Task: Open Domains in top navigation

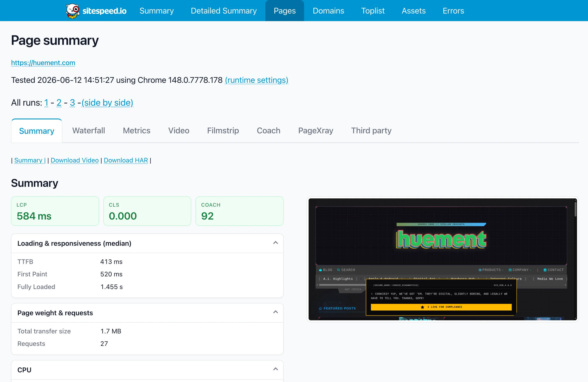Action: [328, 11]
